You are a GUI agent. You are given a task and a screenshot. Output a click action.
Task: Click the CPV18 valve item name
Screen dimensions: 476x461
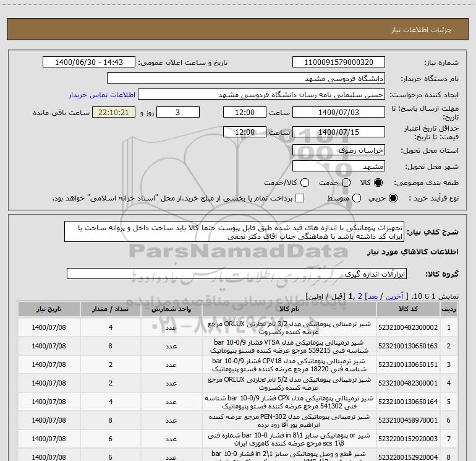tap(289, 364)
